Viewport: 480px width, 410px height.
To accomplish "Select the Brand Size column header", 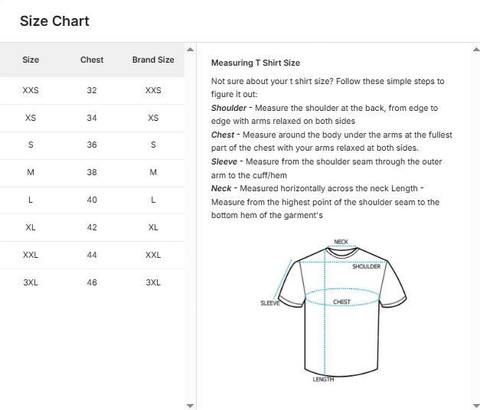I will (153, 60).
